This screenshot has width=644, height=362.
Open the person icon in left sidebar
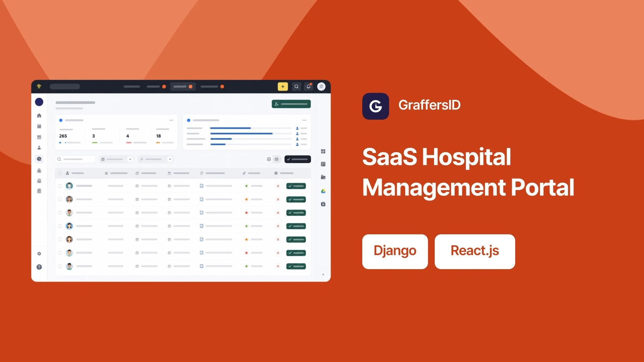tap(39, 148)
